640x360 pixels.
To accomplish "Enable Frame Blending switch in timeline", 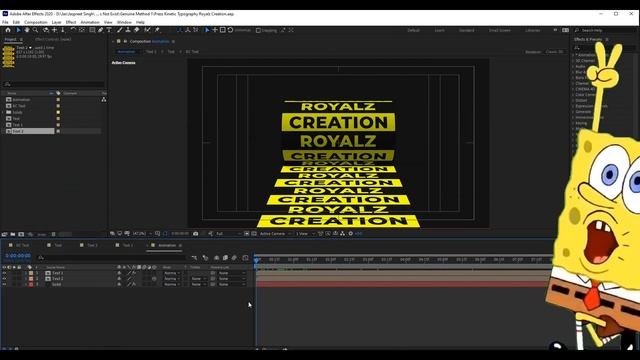I will click(x=225, y=258).
